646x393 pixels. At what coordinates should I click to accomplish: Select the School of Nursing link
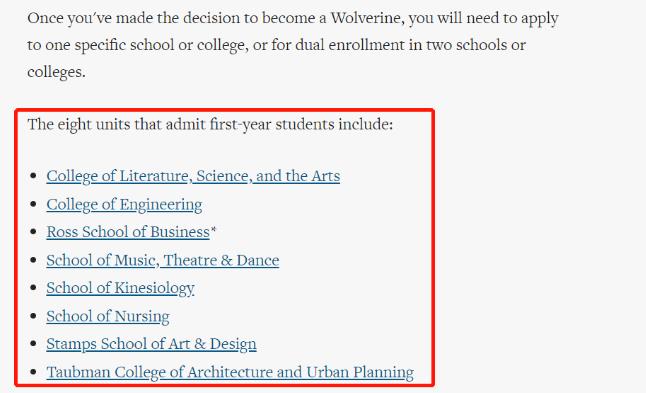(x=108, y=317)
